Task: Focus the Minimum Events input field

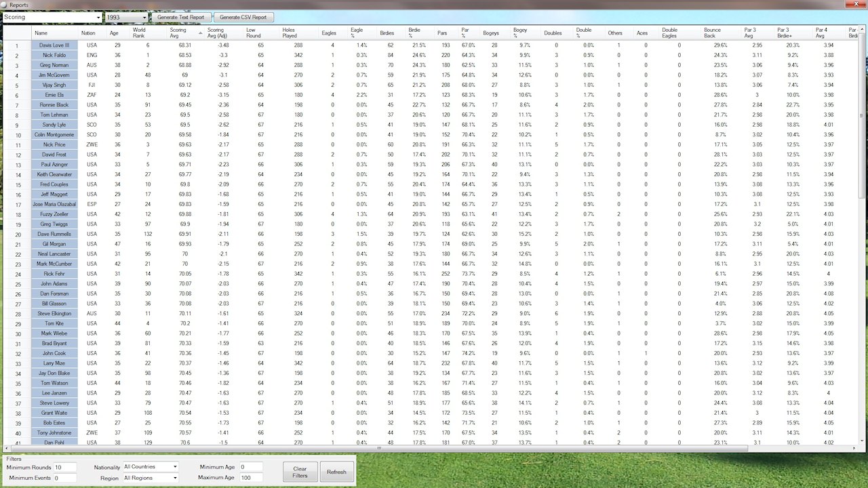Action: 66,478
